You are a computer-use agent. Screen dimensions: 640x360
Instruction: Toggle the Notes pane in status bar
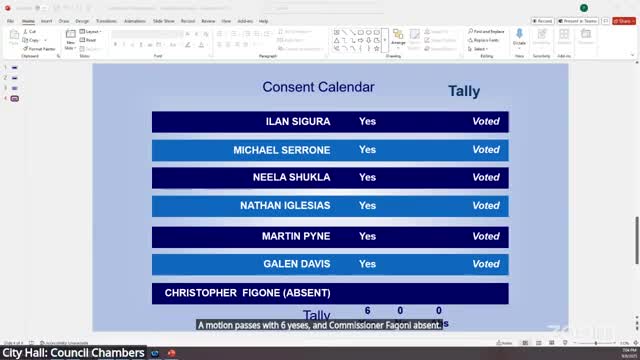[x=504, y=343]
